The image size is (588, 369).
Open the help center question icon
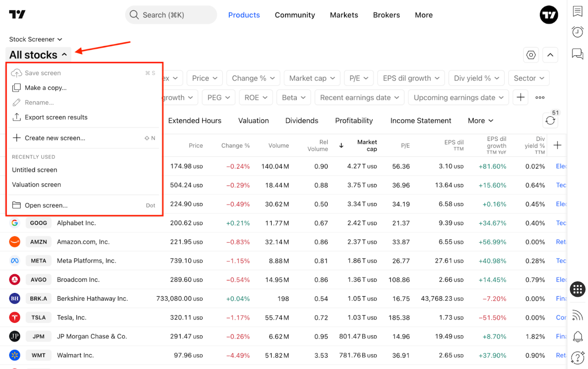pos(577,357)
